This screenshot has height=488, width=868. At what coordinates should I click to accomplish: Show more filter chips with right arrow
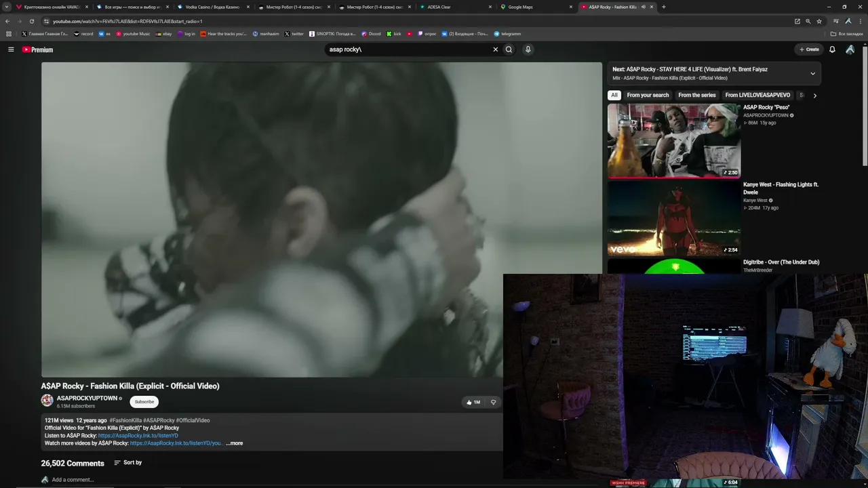[x=814, y=96]
